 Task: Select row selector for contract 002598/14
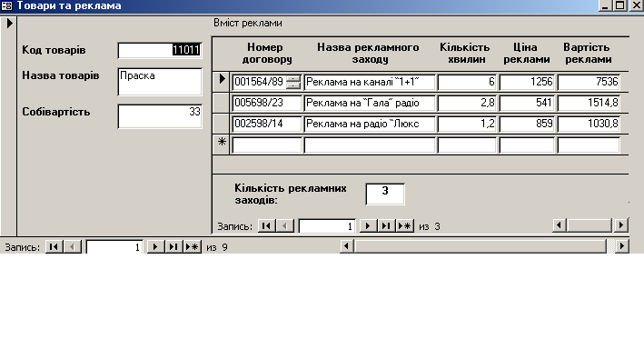222,124
